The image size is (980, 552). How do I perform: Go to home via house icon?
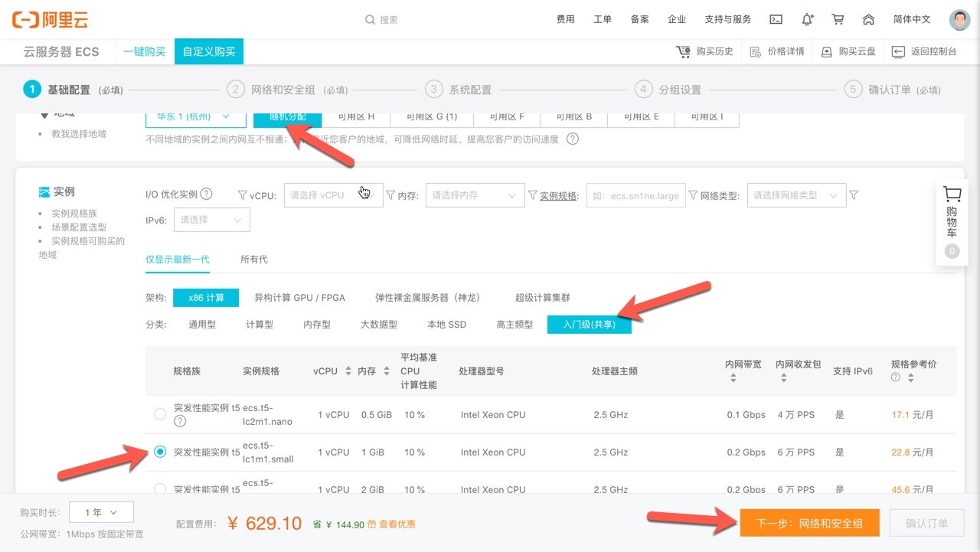pyautogui.click(x=868, y=20)
